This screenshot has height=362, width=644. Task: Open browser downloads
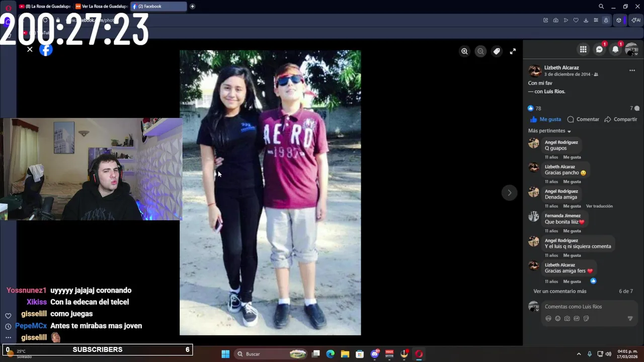[586, 20]
